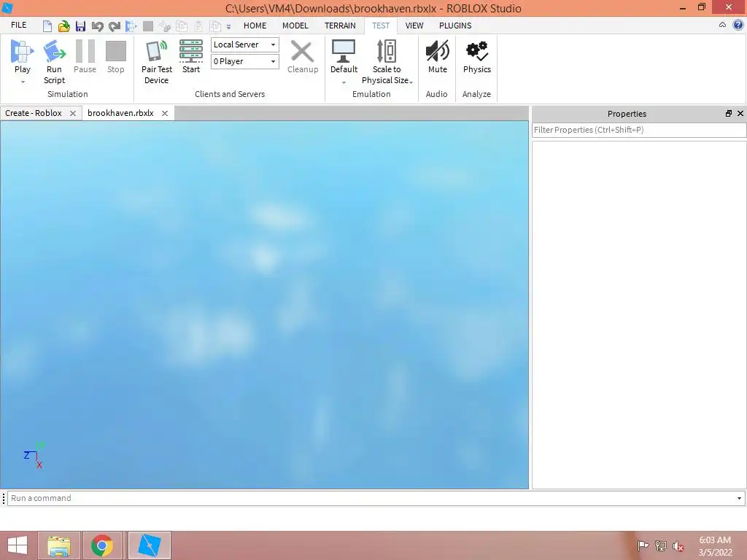747x560 pixels.
Task: Switch to the HOME ribbon tab
Action: 255,26
